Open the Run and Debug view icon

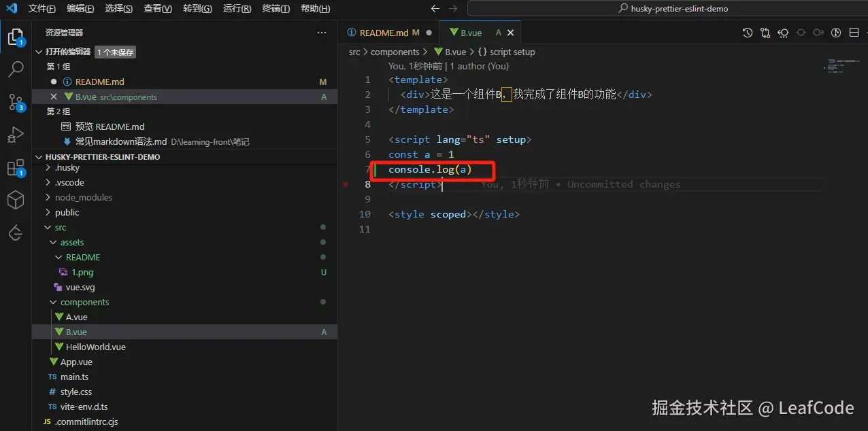(15, 135)
